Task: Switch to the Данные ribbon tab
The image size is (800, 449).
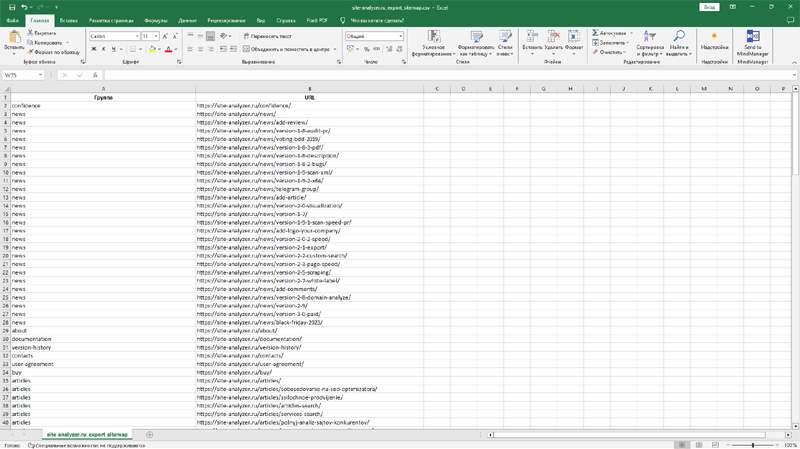Action: [187, 20]
